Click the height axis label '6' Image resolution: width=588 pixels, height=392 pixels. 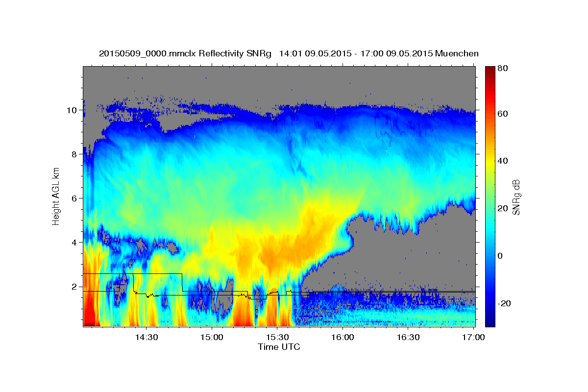click(x=74, y=198)
